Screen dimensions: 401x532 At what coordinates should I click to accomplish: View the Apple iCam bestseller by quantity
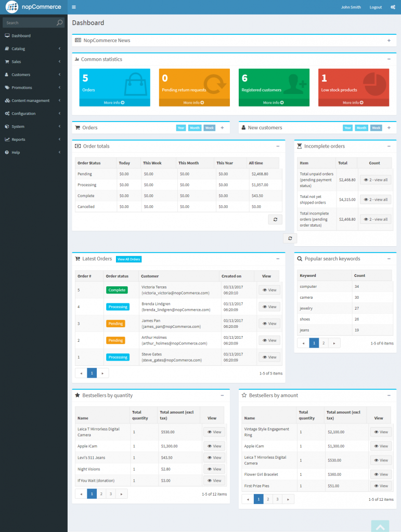(x=214, y=446)
